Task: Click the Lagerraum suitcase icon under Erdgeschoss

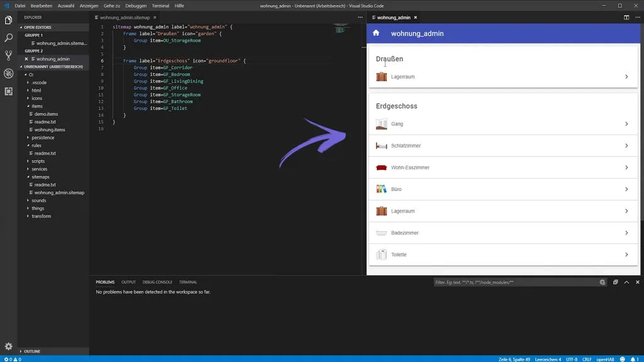Action: tap(381, 211)
